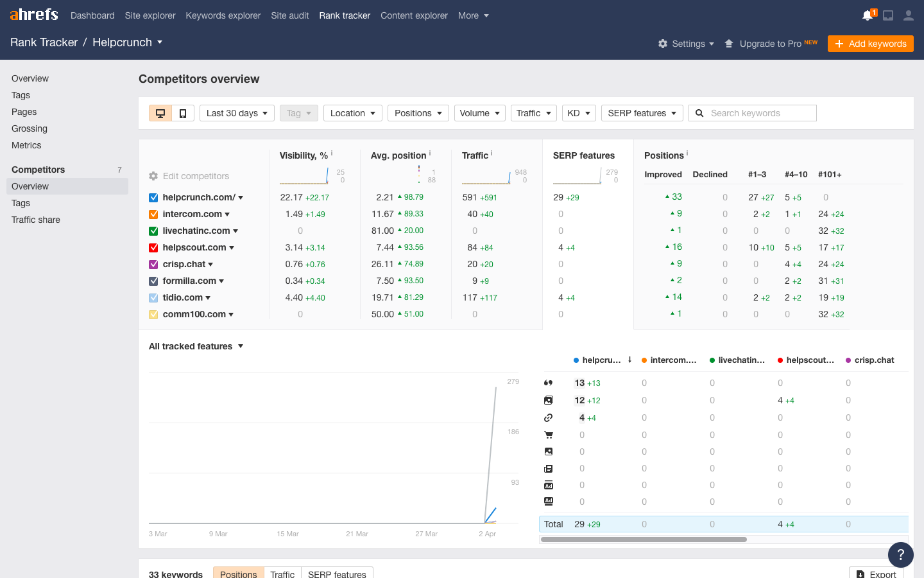Click the blue helpcrunch legend dot
The height and width of the screenshot is (578, 924).
[x=576, y=360]
